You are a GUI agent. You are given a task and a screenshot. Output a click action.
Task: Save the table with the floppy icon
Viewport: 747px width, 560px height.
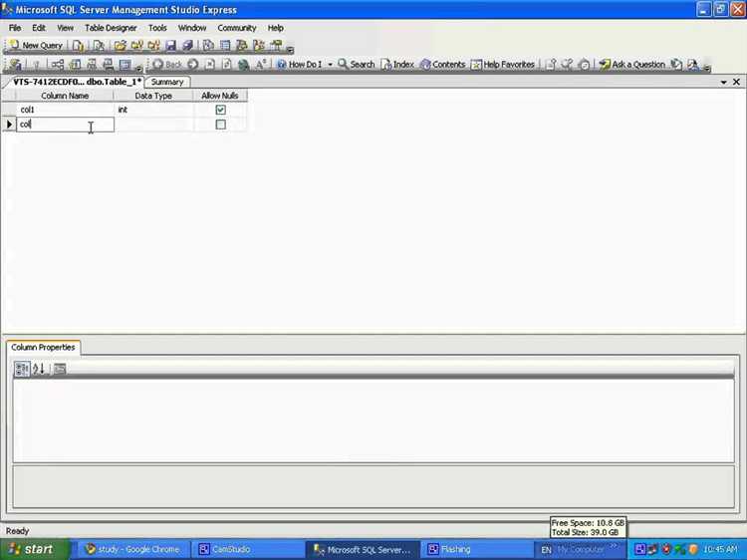[x=170, y=46]
